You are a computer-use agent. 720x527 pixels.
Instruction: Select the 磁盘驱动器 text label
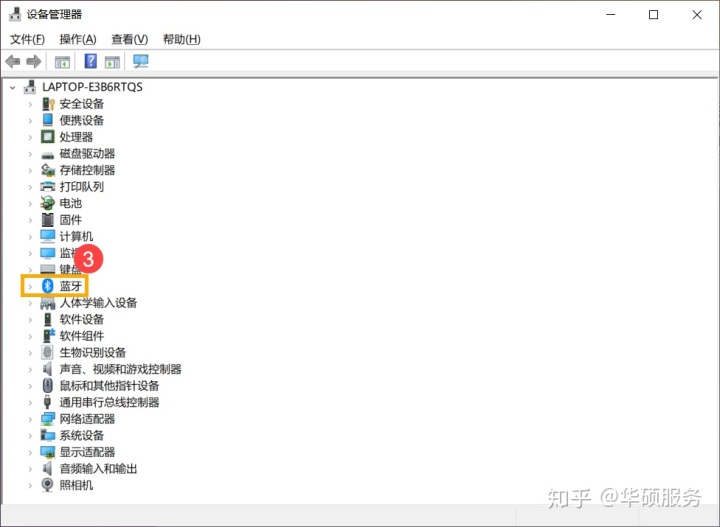87,153
